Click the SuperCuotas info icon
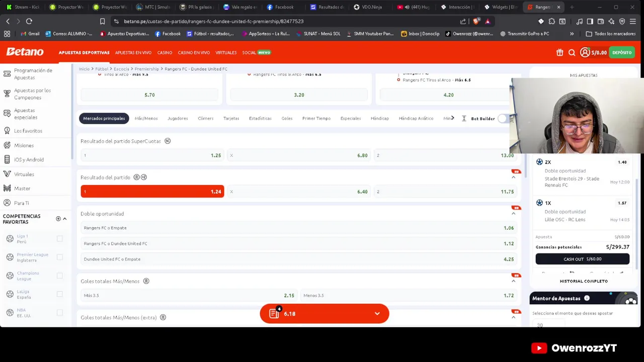Image resolution: width=644 pixels, height=362 pixels. [x=168, y=141]
